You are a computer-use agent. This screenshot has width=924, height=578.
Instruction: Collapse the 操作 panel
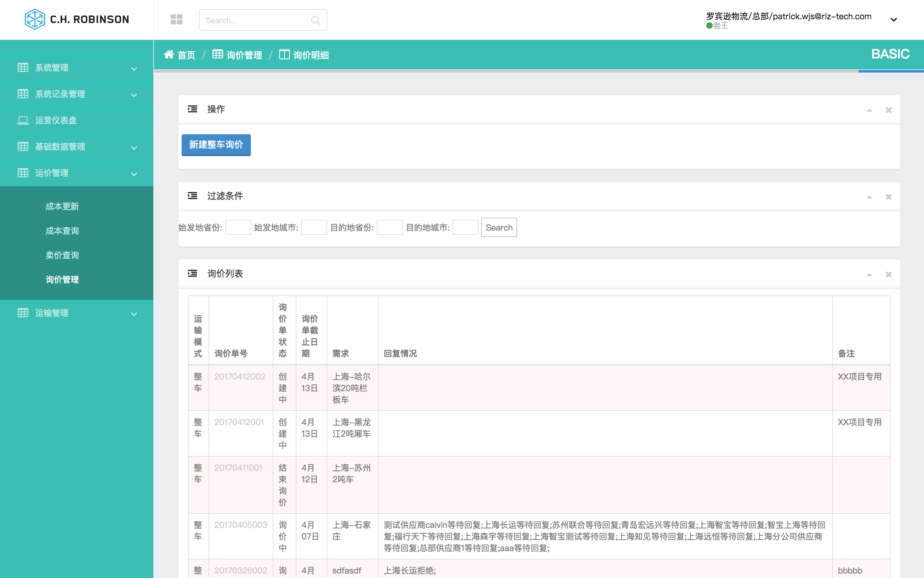[x=869, y=110]
